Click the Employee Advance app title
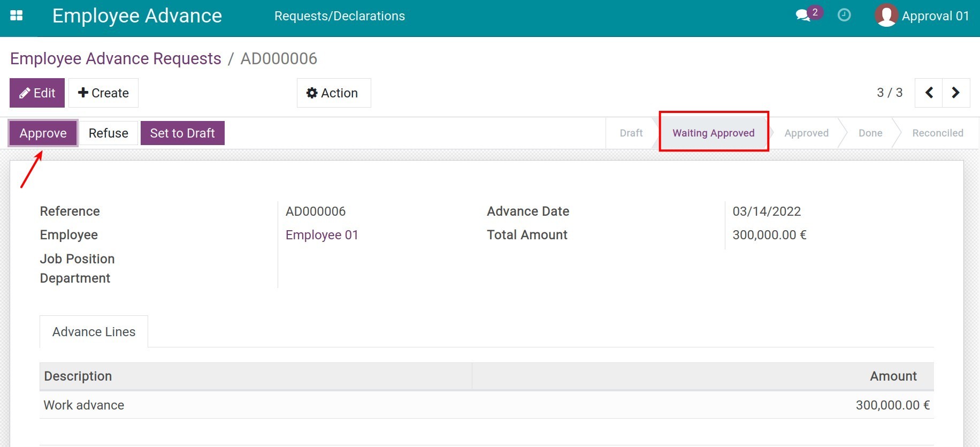980x447 pixels. click(x=137, y=16)
